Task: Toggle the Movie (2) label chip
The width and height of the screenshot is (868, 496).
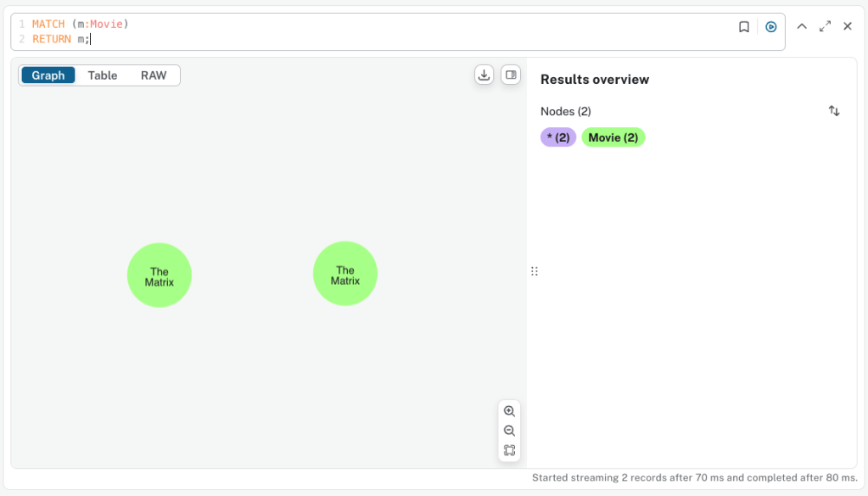Action: coord(613,137)
